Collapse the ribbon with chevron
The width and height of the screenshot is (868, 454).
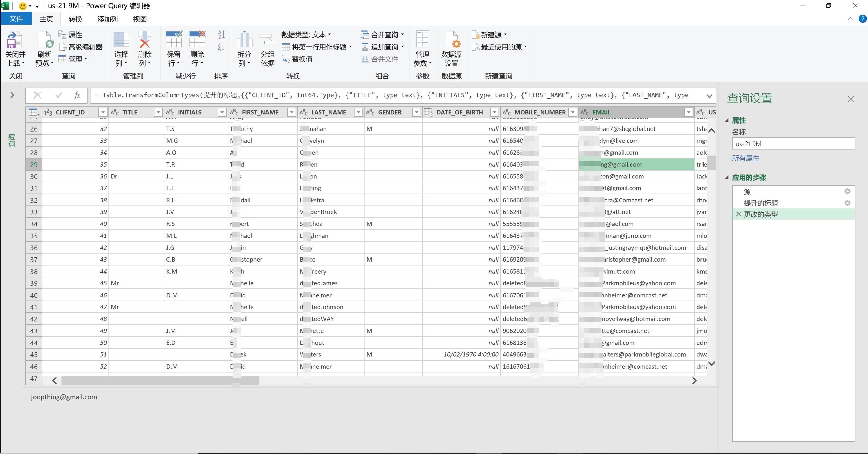850,19
